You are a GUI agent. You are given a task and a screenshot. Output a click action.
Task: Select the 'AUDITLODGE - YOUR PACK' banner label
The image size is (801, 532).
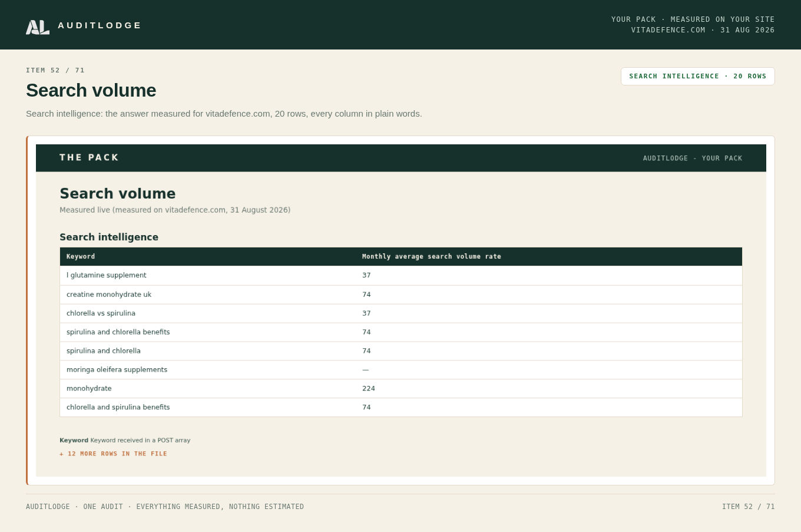pyautogui.click(x=693, y=158)
